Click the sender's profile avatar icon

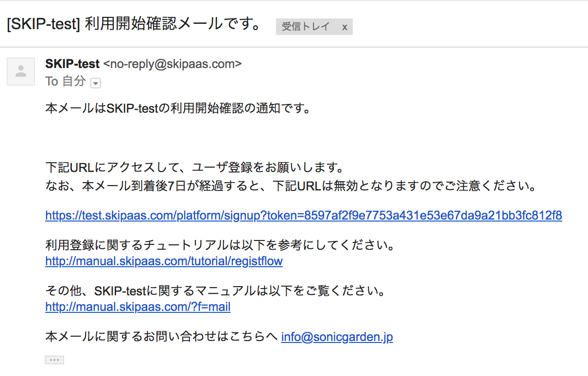coord(21,71)
